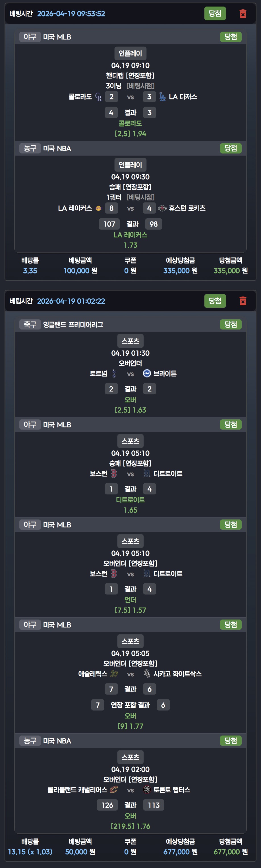Select the 인플레이 tag on the Colorado game
The image size is (261, 868).
130,53
